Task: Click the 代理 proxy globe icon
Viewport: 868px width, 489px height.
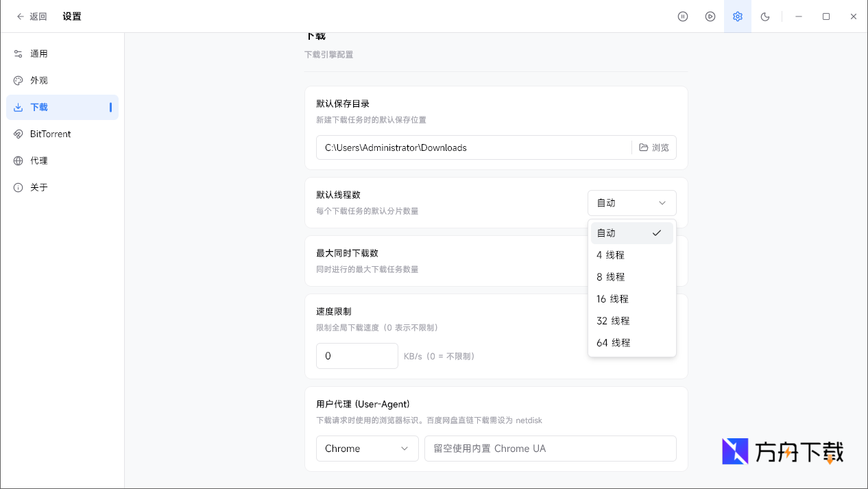Action: (x=16, y=160)
